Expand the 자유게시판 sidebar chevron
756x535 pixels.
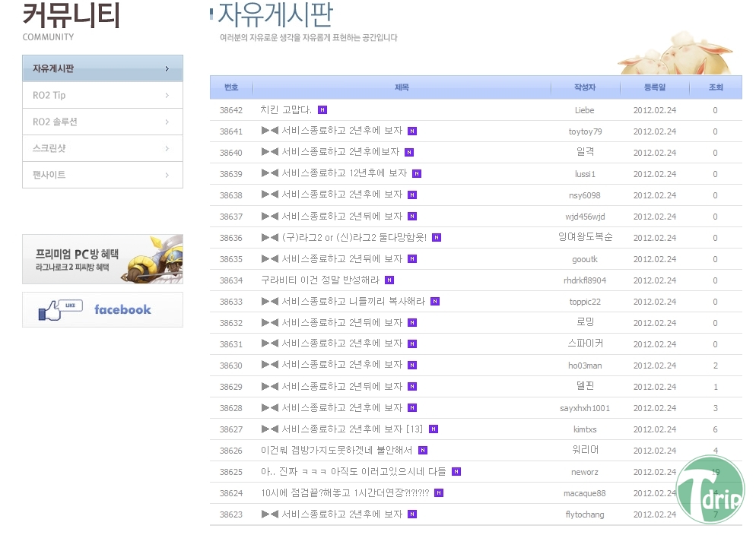[x=167, y=69]
